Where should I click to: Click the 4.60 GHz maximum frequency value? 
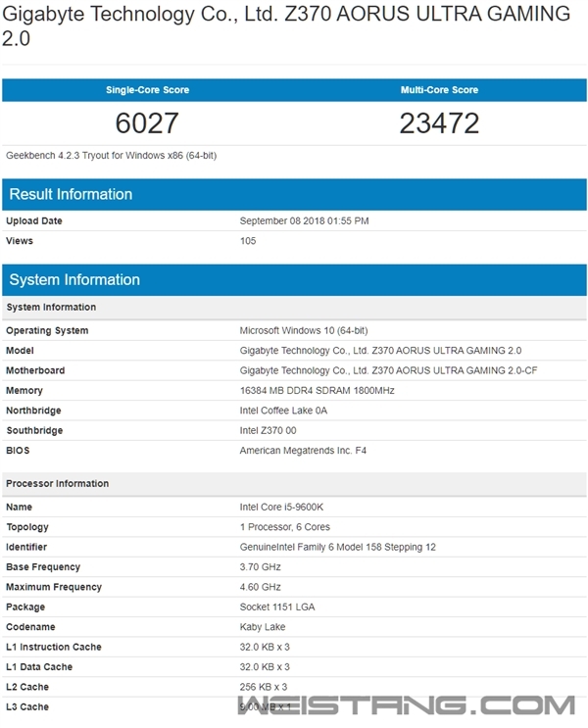click(x=260, y=587)
